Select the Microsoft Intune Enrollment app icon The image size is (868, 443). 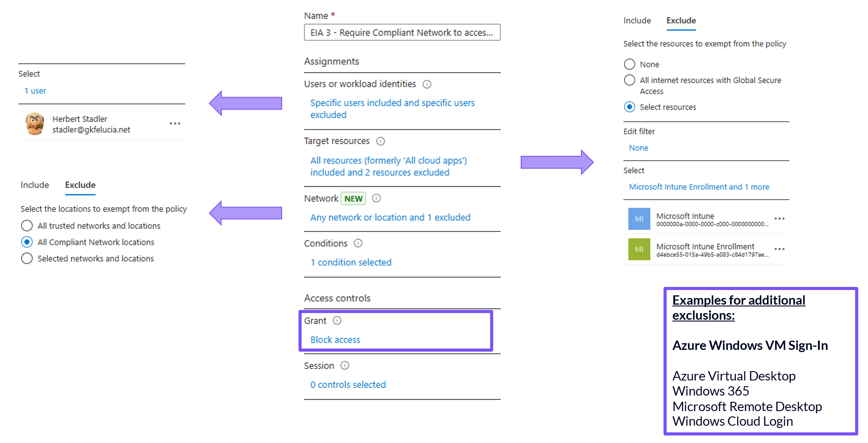[x=639, y=249]
